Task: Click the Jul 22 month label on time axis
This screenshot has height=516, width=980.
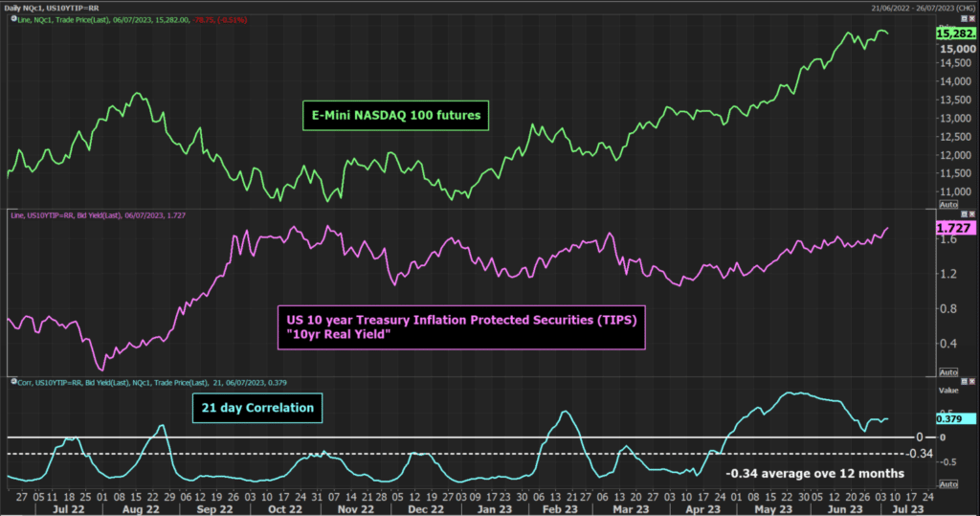Action: pyautogui.click(x=69, y=509)
